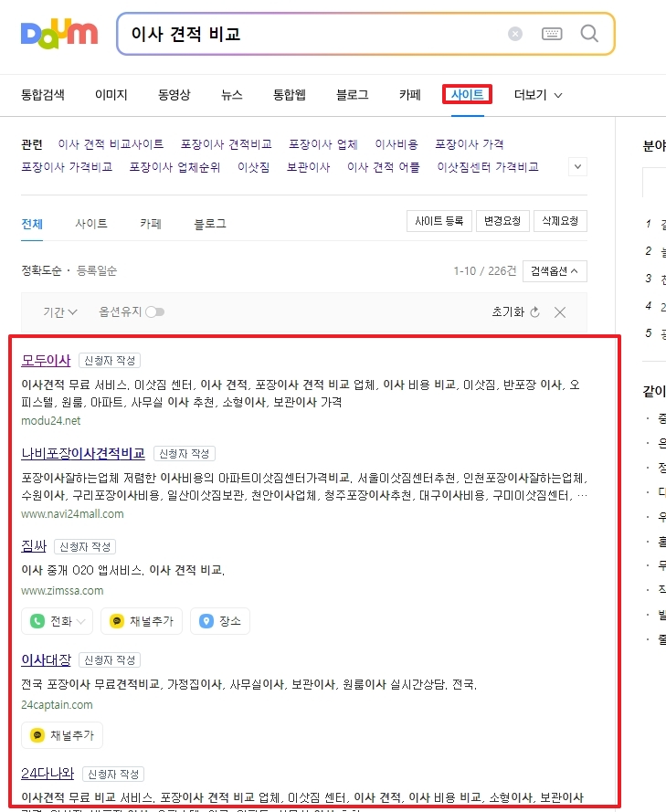Click related search 포장이사 업체
Viewport: 666px width, 812px height.
pos(323,144)
